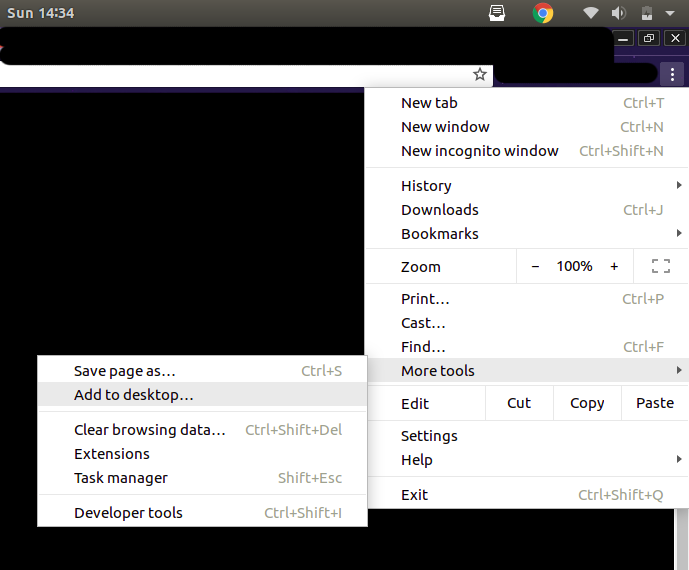689x570 pixels.
Task: Launch Task manager from submenu
Action: tap(202, 478)
